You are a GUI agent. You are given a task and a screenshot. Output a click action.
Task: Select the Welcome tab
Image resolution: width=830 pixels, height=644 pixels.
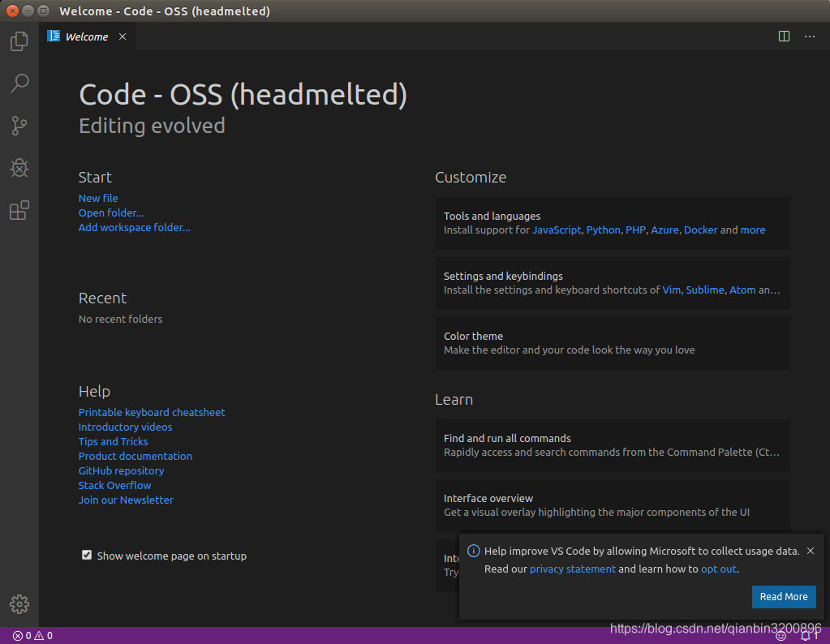tap(88, 36)
